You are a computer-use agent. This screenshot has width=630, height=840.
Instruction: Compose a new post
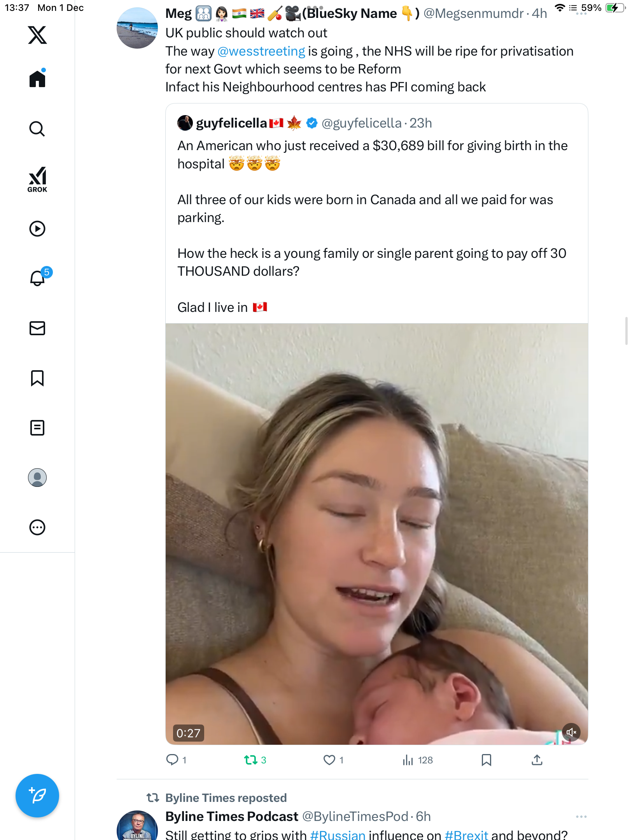37,796
